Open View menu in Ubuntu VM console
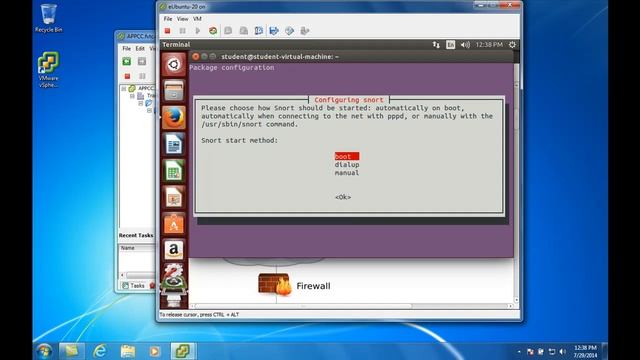Viewport: 640px width, 360px height. coord(182,19)
